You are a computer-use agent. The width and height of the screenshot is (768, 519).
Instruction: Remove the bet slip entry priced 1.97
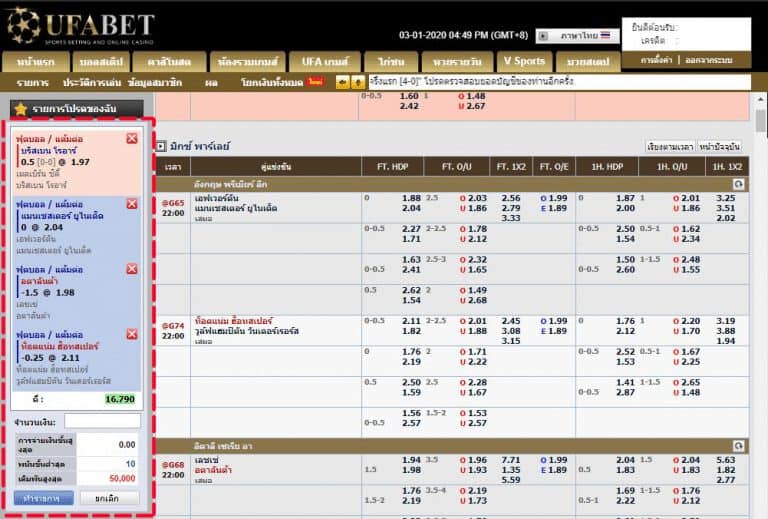[132, 139]
